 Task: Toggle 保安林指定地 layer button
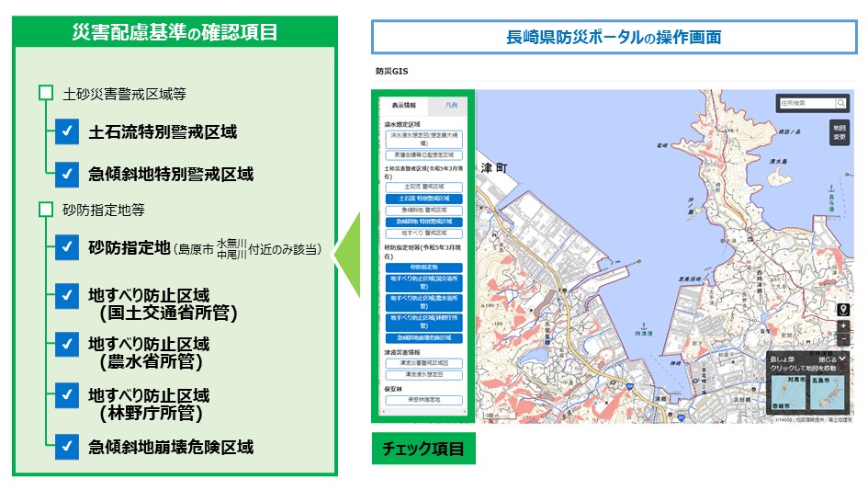point(424,400)
